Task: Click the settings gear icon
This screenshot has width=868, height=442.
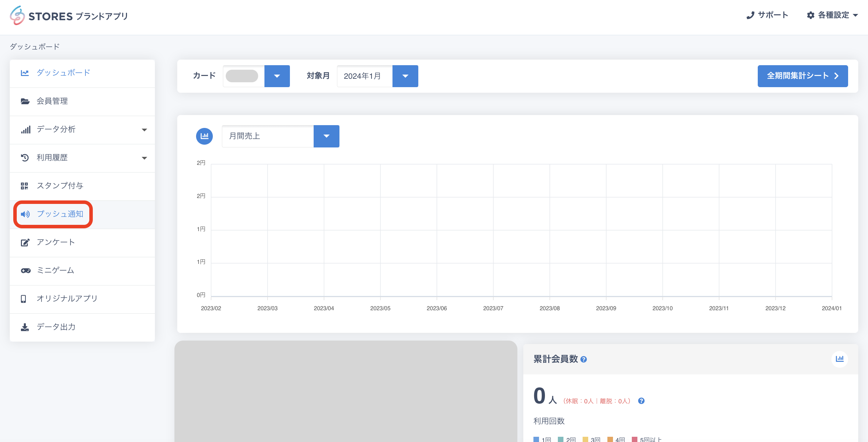Action: (x=811, y=15)
